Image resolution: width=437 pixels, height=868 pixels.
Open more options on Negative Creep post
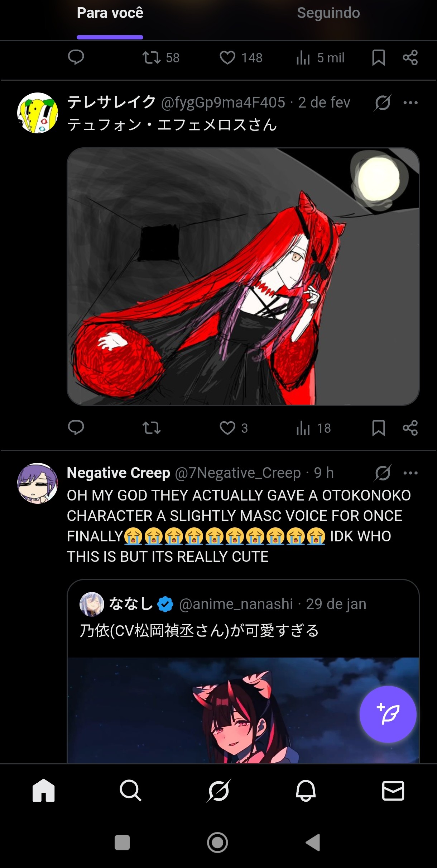coord(410,473)
